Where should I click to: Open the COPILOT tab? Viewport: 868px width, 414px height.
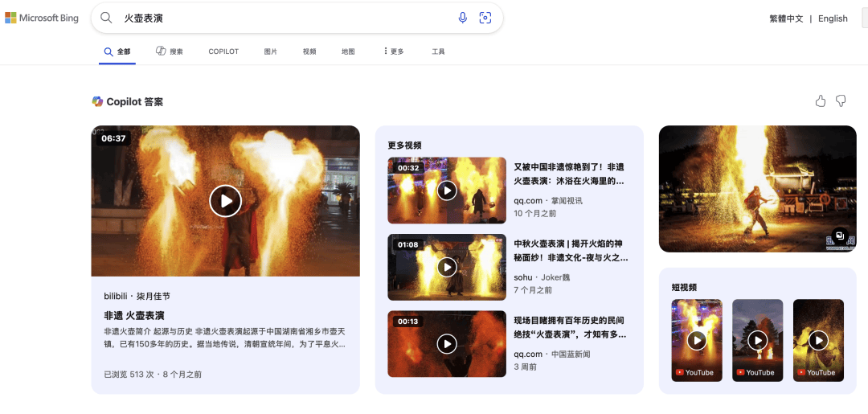click(x=223, y=51)
